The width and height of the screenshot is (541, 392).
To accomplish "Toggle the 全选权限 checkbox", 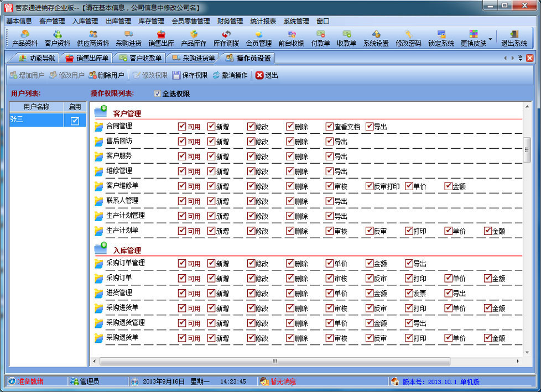I will (x=158, y=94).
